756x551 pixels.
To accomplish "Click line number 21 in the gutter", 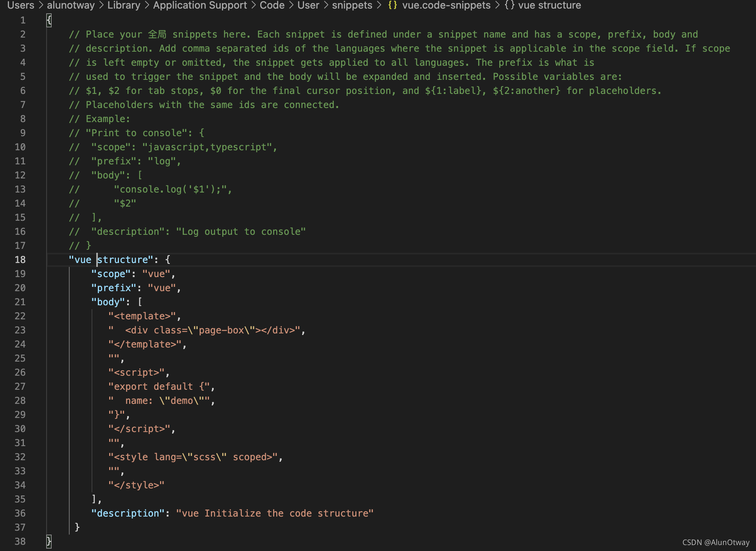I will click(x=20, y=302).
